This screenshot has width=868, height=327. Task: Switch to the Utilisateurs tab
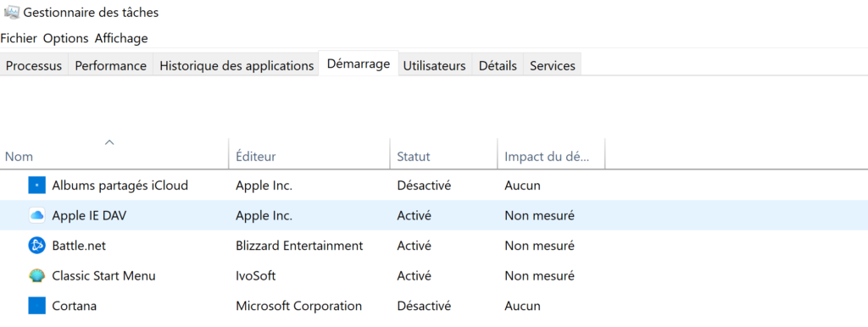[x=435, y=65]
